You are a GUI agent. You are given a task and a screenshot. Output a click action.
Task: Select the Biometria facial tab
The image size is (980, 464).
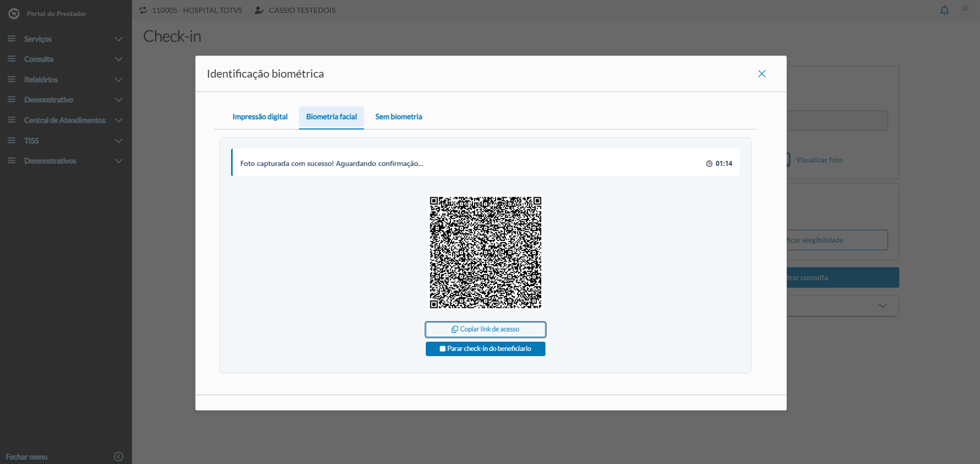point(331,117)
